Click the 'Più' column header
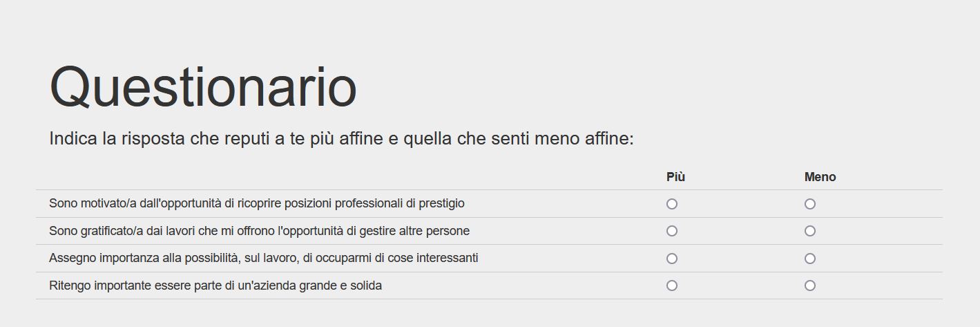 (675, 177)
